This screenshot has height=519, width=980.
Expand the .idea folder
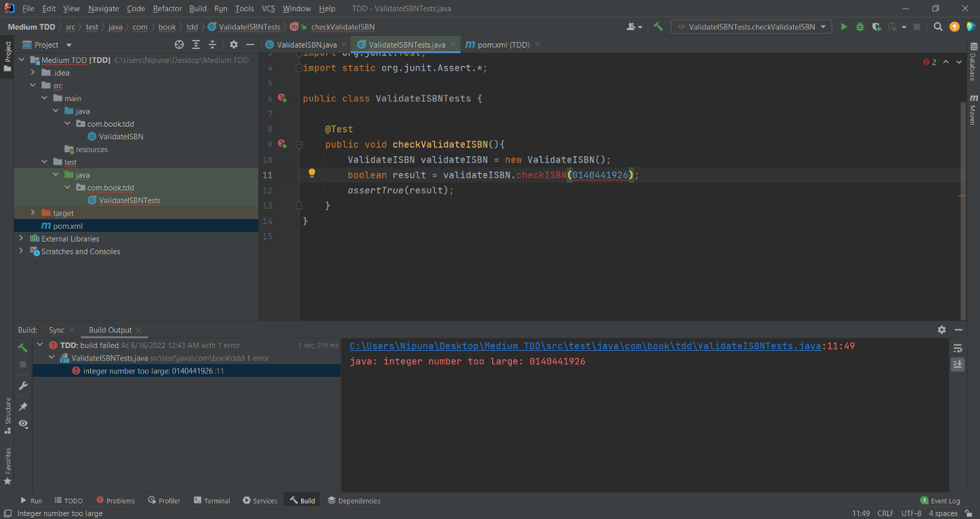coord(33,73)
